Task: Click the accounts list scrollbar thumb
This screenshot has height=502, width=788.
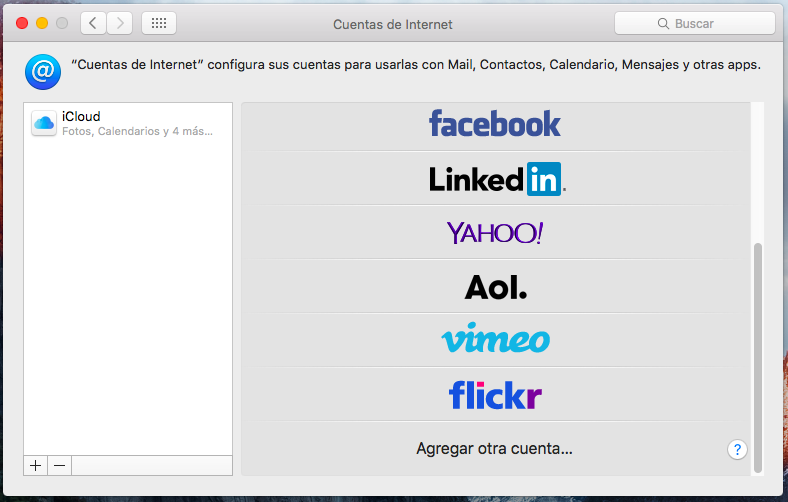Action: pyautogui.click(x=758, y=358)
